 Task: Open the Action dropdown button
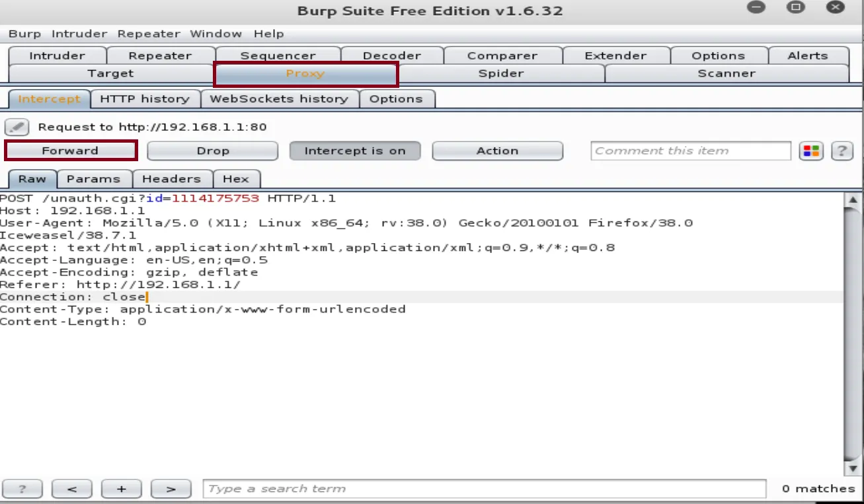point(497,151)
